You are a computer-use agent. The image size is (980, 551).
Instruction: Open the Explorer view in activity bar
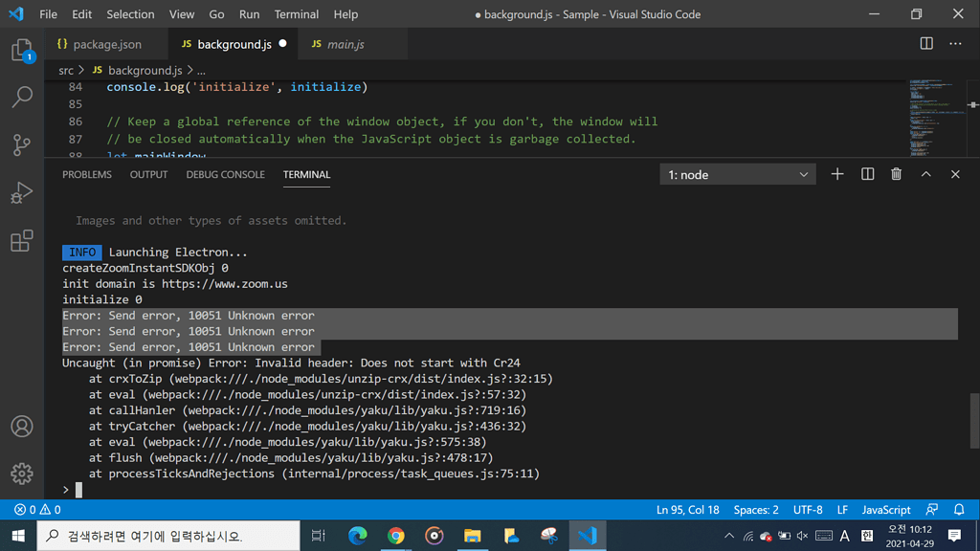(x=21, y=50)
